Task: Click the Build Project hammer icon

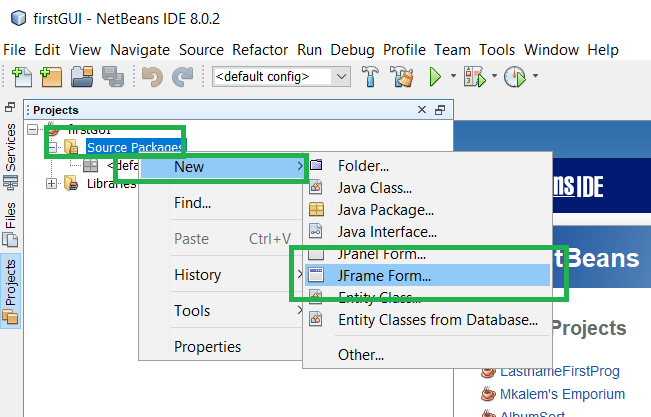Action: pos(370,76)
